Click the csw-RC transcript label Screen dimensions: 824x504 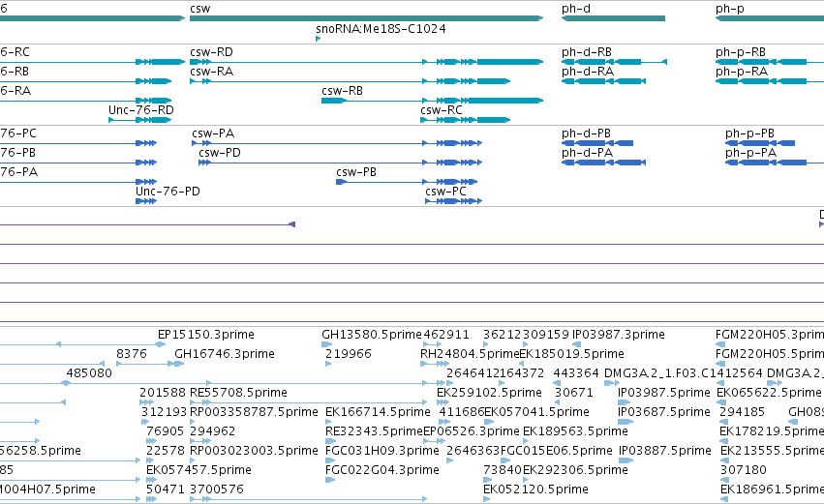click(442, 110)
